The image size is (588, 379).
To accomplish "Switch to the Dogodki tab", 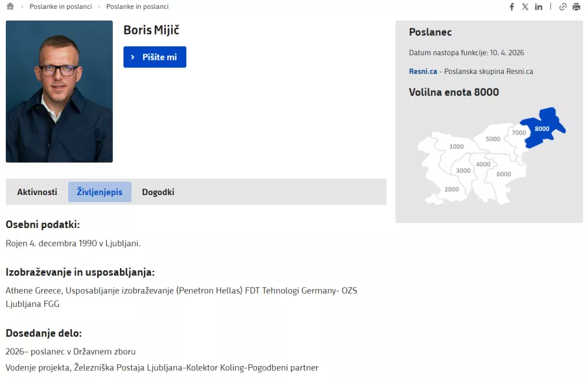I will (158, 192).
